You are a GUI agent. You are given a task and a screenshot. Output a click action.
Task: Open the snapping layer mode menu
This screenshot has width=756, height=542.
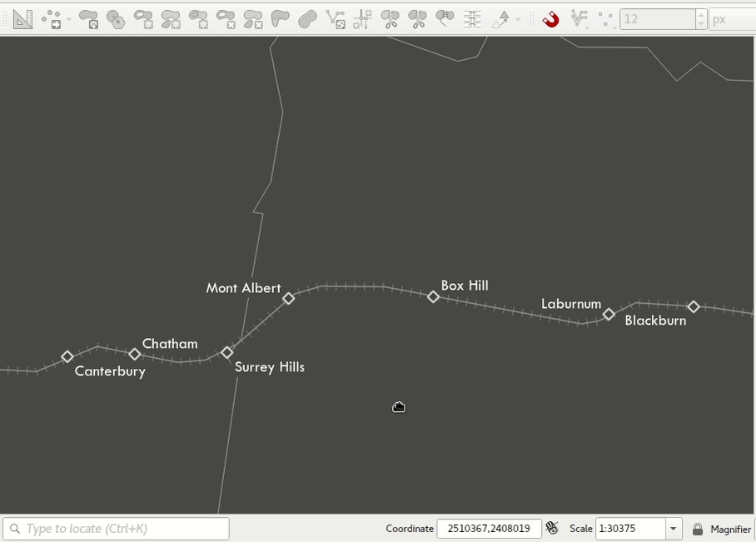[579, 19]
